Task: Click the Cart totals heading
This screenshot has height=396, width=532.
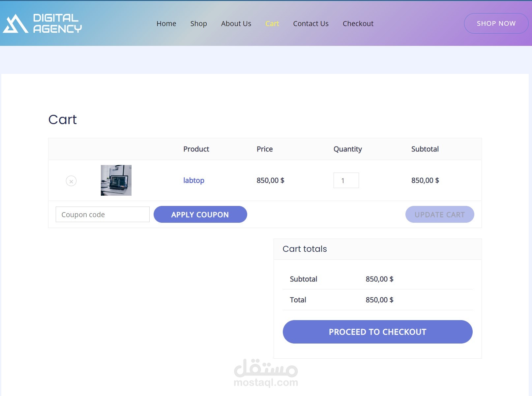Action: coord(305,249)
